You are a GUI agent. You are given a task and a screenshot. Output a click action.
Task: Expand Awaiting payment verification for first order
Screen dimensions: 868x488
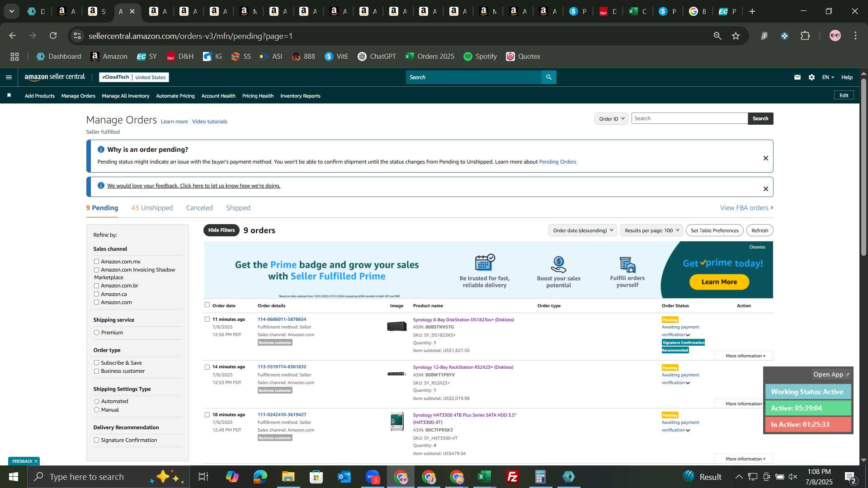click(680, 331)
